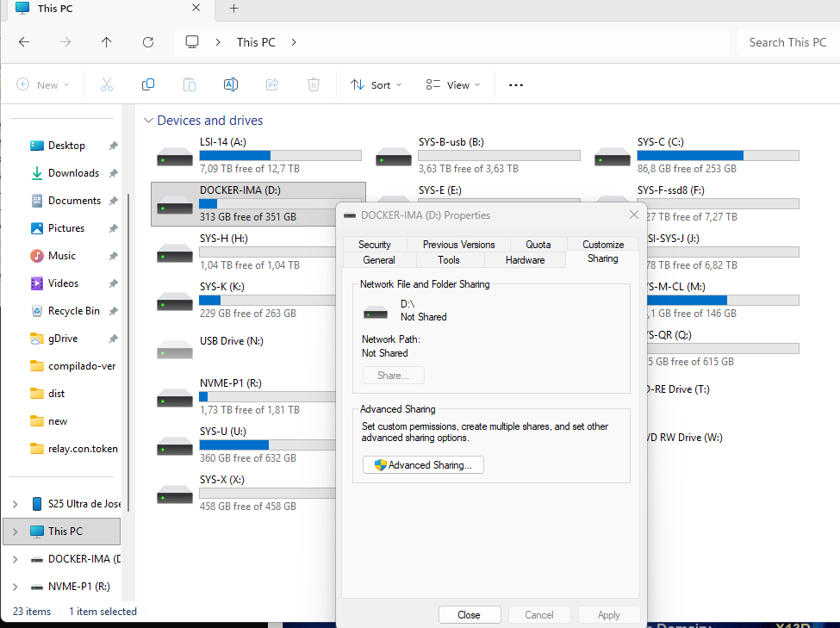
Task: Select the SYS-X (X:) drive icon
Action: click(175, 494)
